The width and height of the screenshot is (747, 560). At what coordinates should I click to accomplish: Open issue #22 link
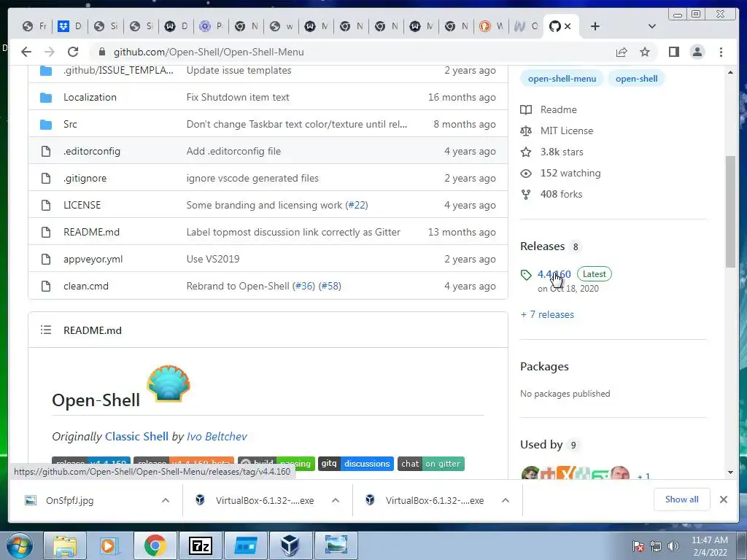356,205
